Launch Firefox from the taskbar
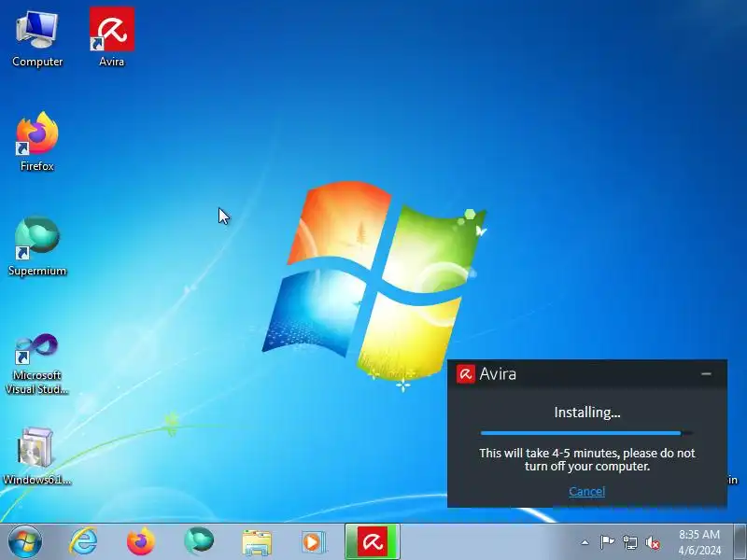The width and height of the screenshot is (747, 560). 141,542
